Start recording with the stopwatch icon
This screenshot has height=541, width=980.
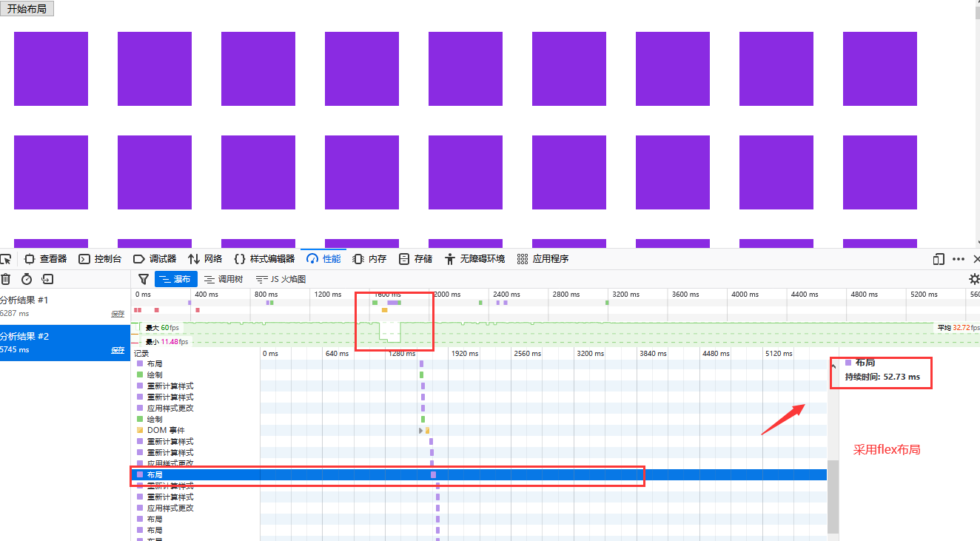[x=27, y=279]
